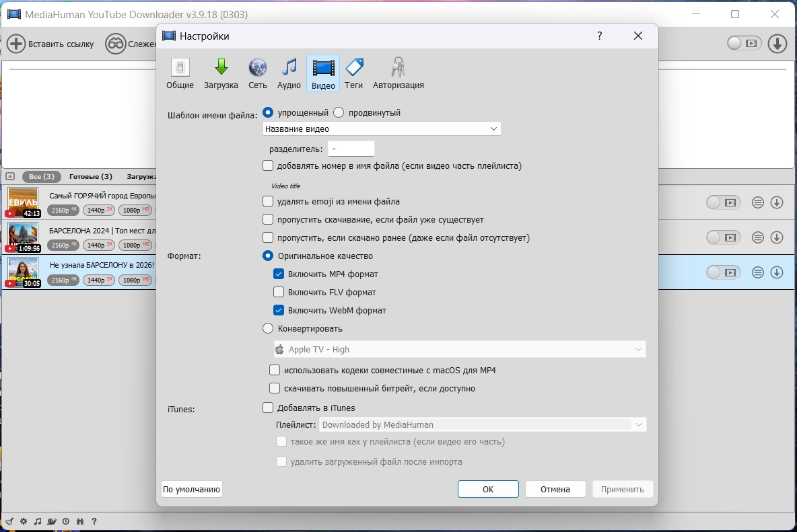Open menu icon for Не узнала БАРСЕЛОНУ row
The width and height of the screenshot is (797, 532).
pos(758,272)
